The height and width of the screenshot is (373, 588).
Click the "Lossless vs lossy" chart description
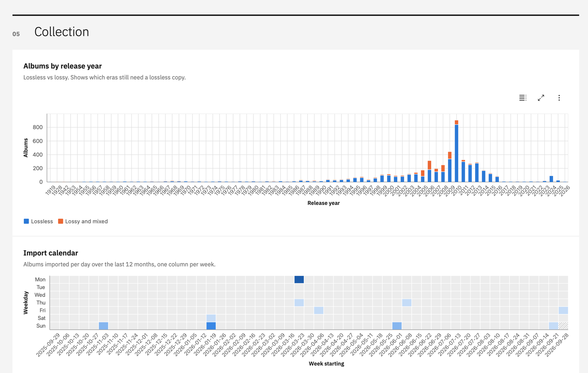105,77
